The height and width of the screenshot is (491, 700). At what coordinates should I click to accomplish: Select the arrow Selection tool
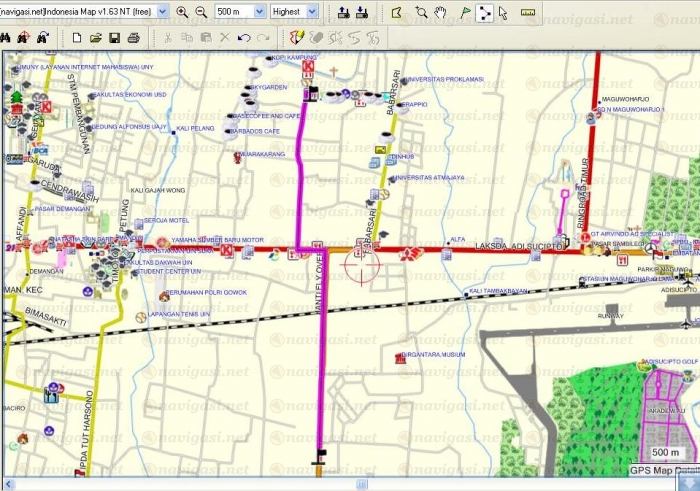tap(504, 12)
